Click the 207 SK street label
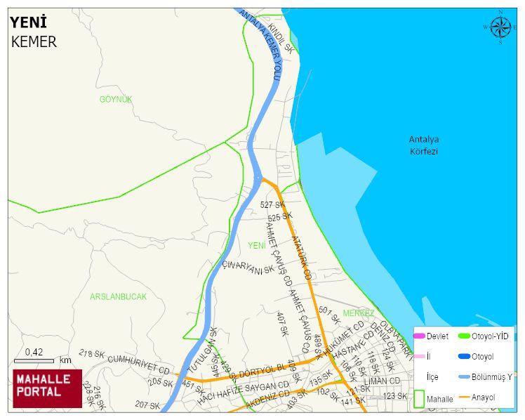This screenshot has width=525, height=420. [x=147, y=405]
